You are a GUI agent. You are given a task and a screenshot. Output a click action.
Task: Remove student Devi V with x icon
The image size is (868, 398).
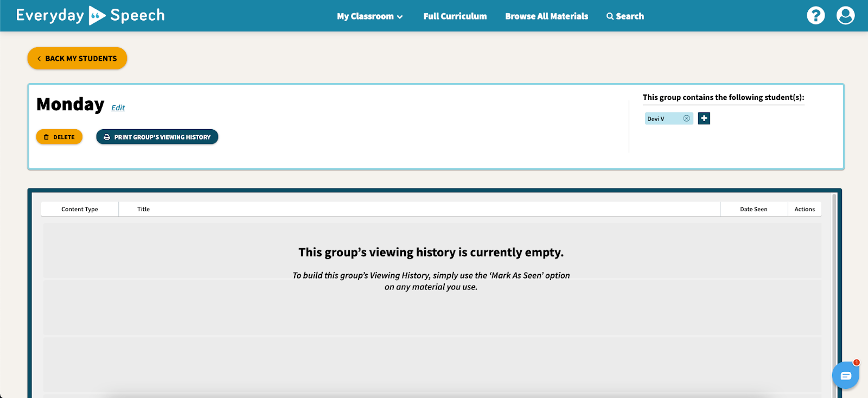click(x=686, y=118)
